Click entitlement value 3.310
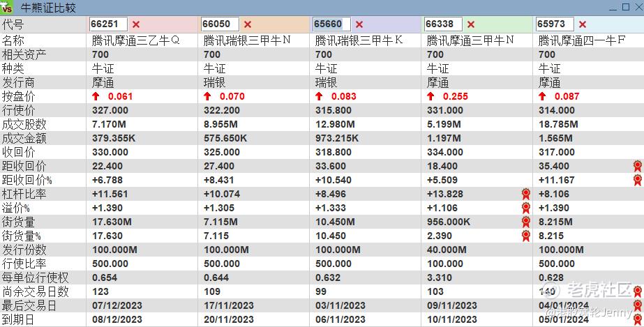The width and height of the screenshot is (644, 327). point(440,277)
